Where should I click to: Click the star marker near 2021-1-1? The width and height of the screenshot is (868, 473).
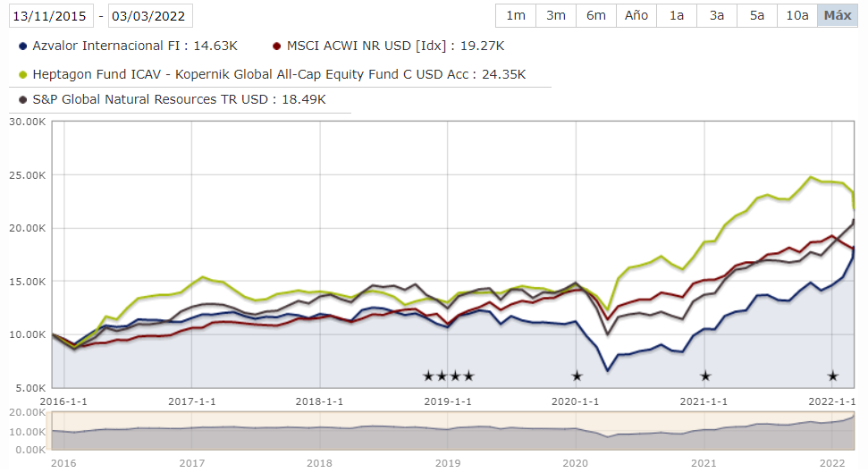click(705, 376)
